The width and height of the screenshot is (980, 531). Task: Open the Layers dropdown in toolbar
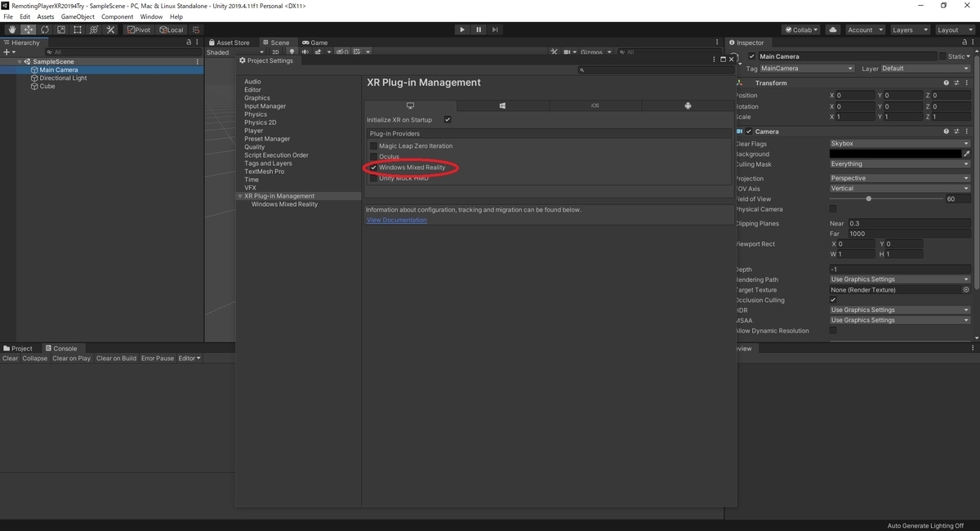pyautogui.click(x=909, y=29)
